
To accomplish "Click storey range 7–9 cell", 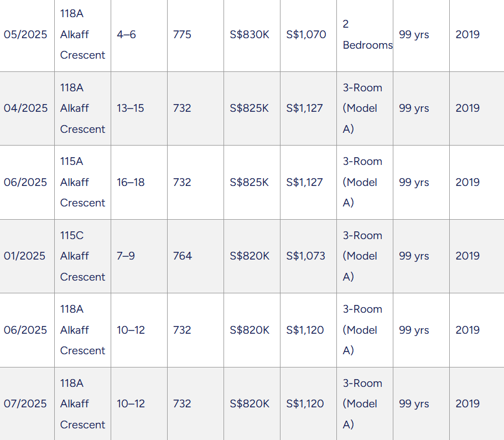I will 139,256.
